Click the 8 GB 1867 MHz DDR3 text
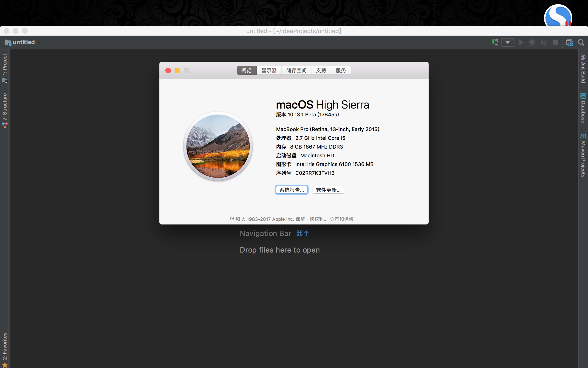Image resolution: width=588 pixels, height=368 pixels. coord(316,147)
